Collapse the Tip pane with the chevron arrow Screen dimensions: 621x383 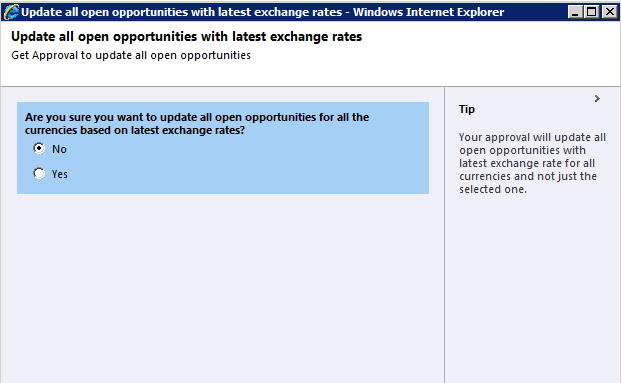coord(597,98)
